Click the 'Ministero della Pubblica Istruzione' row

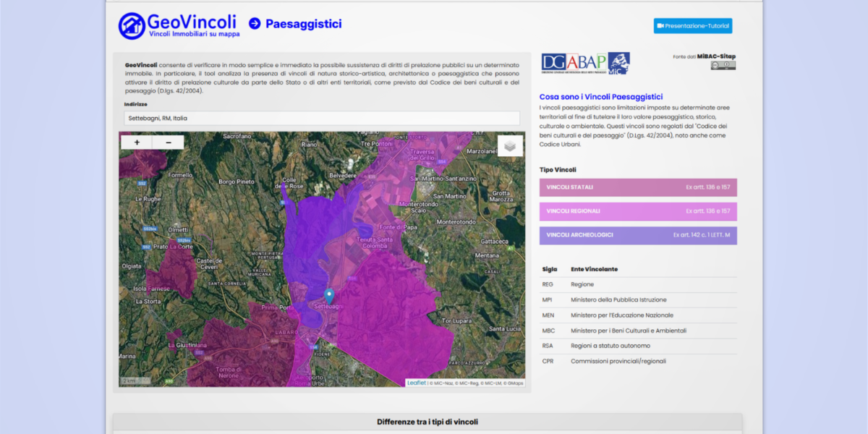pyautogui.click(x=638, y=299)
